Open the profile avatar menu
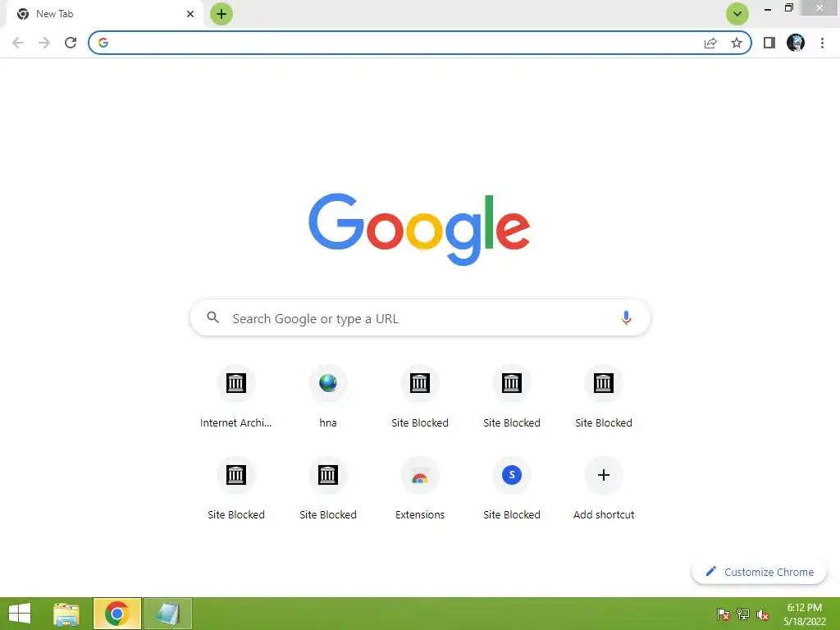 [x=796, y=43]
